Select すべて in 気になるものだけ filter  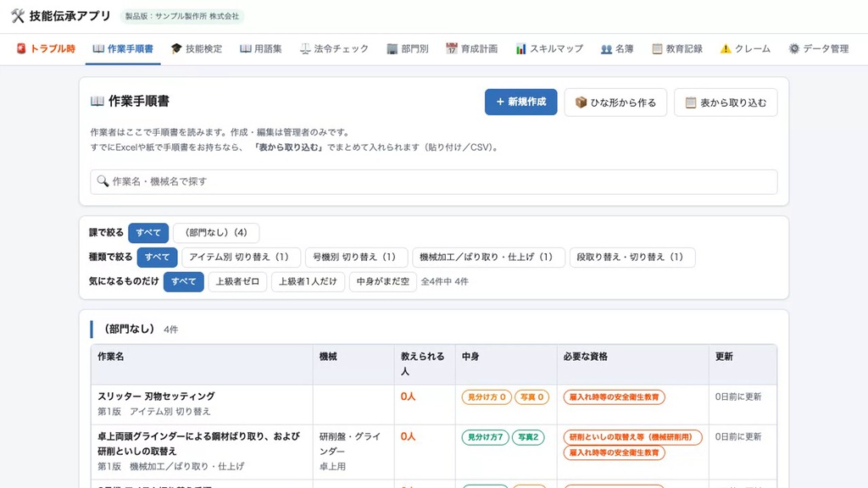pos(184,281)
